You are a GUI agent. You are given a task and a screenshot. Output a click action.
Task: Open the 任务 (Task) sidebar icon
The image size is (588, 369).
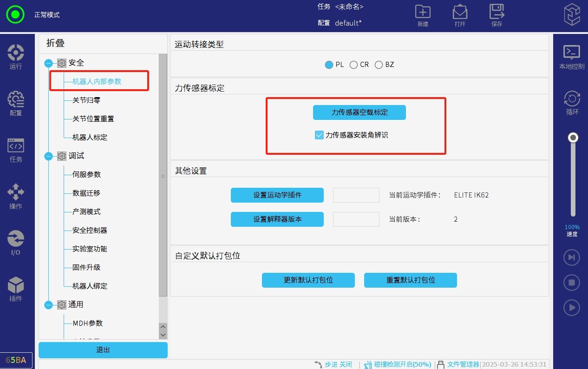coord(16,149)
